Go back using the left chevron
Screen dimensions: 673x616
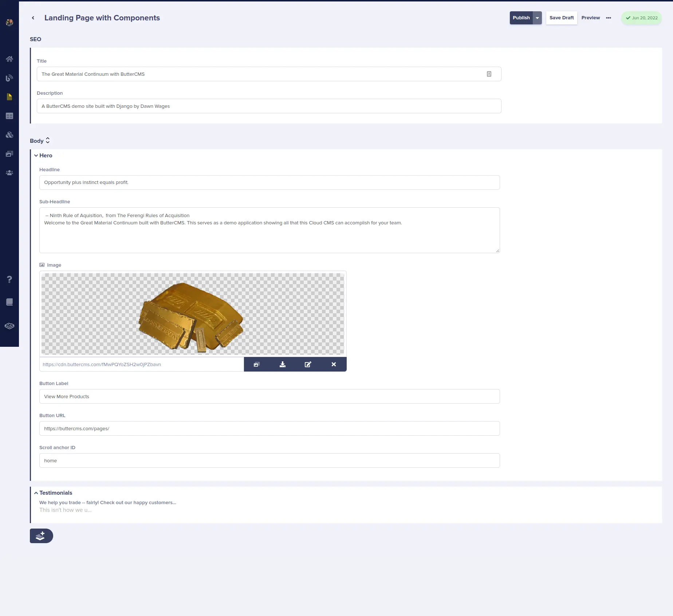point(33,18)
